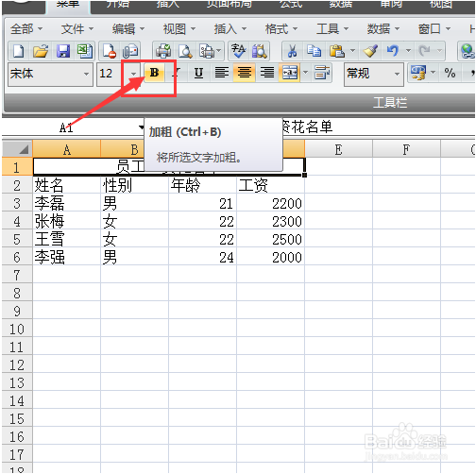Click the greyed redo arrow
Image resolution: width=476 pixels, height=474 pixels.
[424, 51]
